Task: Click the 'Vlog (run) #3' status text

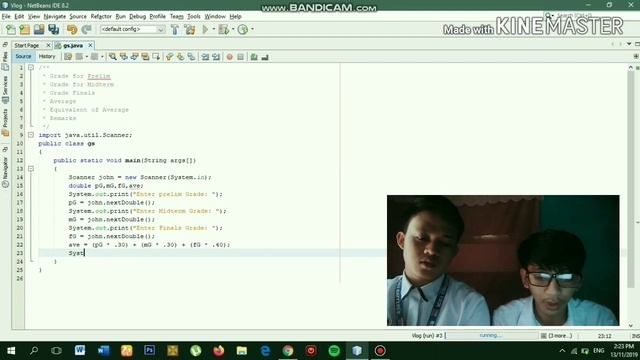Action: pyautogui.click(x=427, y=336)
